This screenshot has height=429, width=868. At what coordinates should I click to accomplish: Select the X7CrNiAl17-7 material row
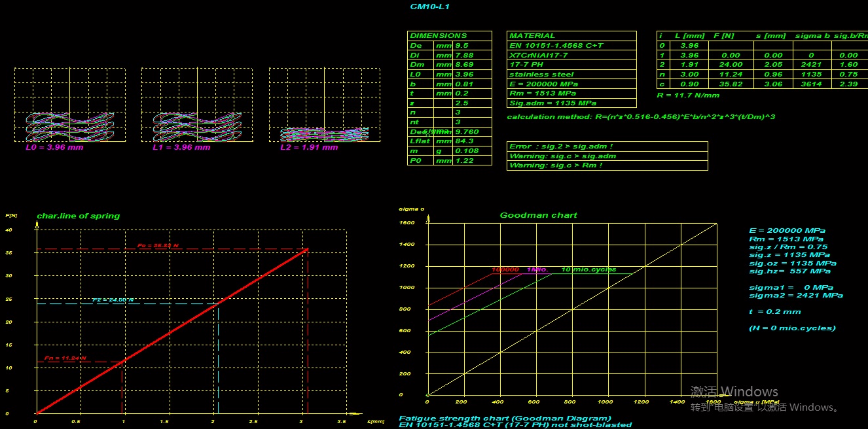[539, 55]
